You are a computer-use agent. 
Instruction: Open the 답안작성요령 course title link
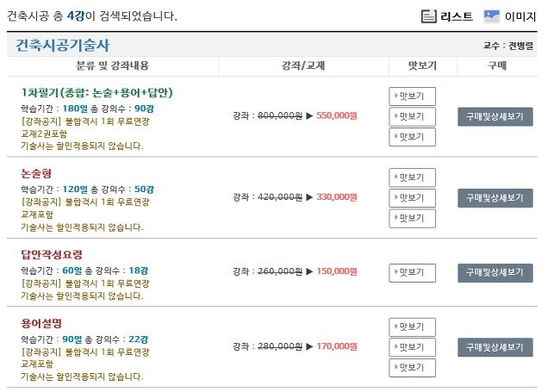(52, 255)
